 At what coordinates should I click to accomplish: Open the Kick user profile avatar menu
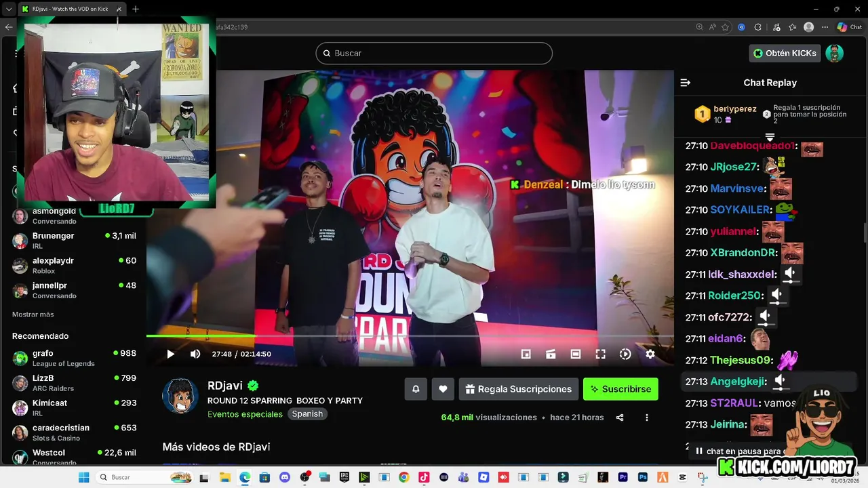click(835, 53)
